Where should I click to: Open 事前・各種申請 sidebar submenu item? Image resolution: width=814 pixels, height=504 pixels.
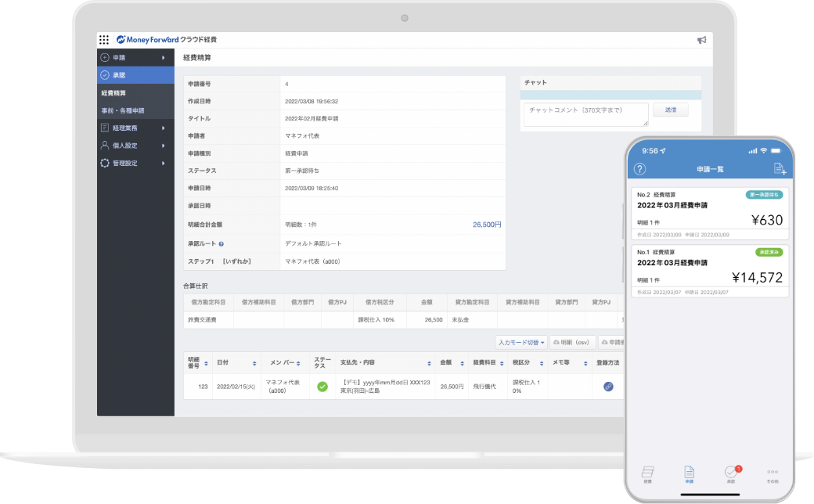click(x=135, y=110)
